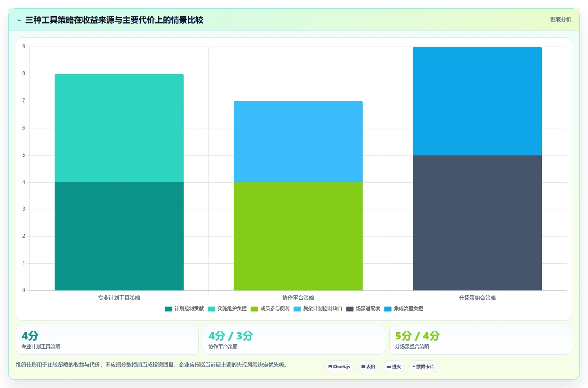Viewport: 588px width, 388px height.
Task: Click 协作平台策略 caption in the second card
Action: 223,347
